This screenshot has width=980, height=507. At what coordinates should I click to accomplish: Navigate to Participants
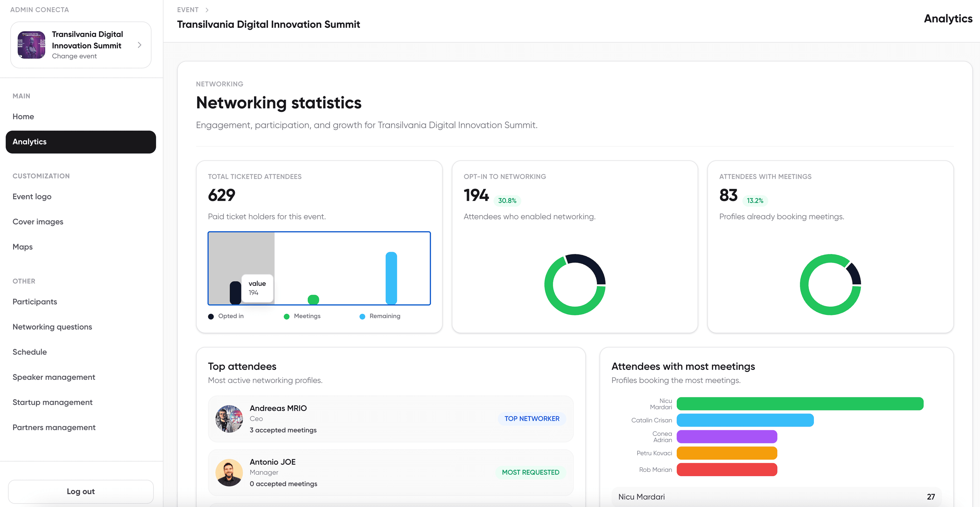point(34,301)
